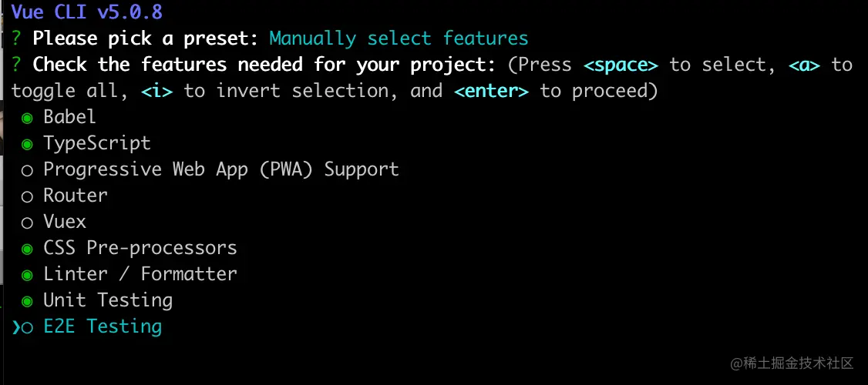Click the 'Manually select features' preset answer
Viewport: 868px width, 385px height.
tap(399, 38)
